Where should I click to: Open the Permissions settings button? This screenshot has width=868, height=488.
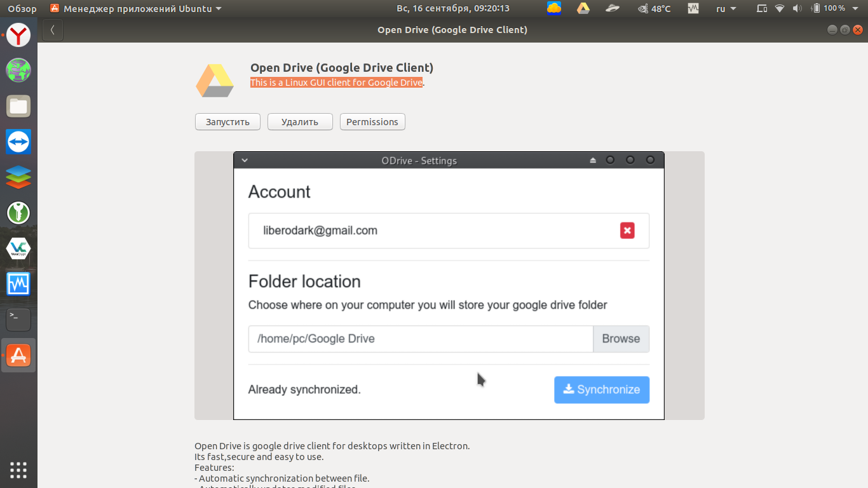coord(372,122)
